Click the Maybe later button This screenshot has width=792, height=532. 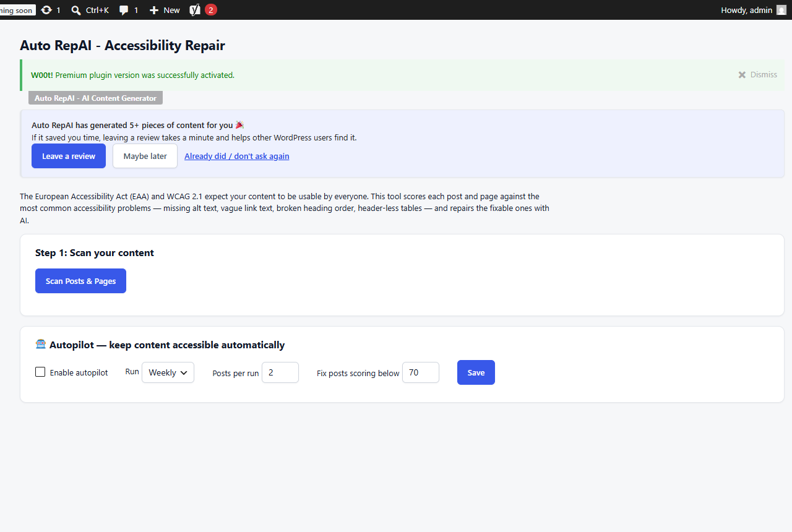click(x=145, y=156)
